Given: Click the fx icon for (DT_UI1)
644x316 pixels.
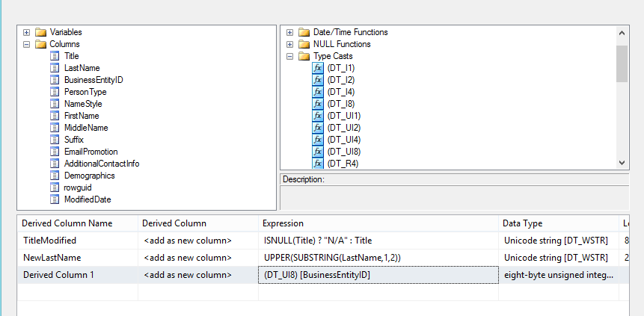Looking at the screenshot, I should point(318,115).
